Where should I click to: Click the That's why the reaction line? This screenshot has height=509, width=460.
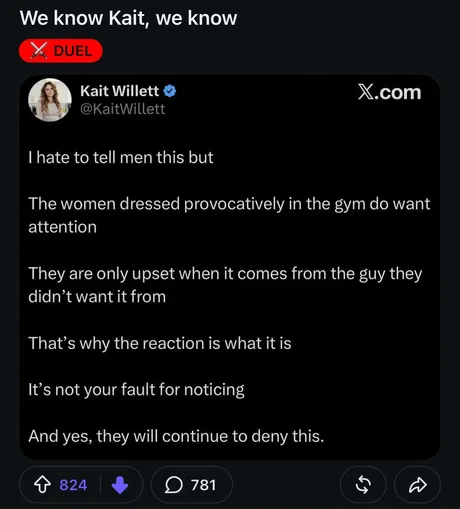pos(160,343)
